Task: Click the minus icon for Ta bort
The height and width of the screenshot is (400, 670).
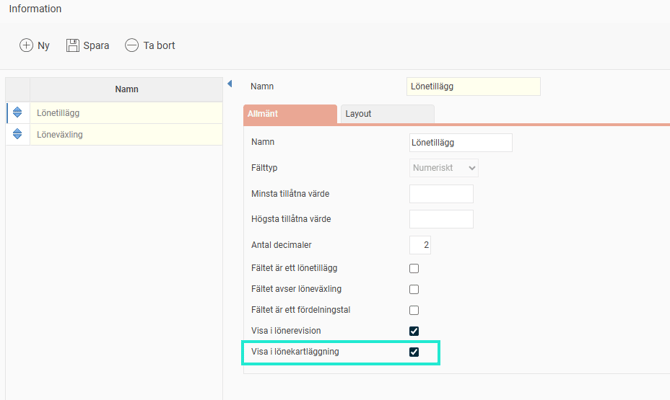Action: point(132,45)
